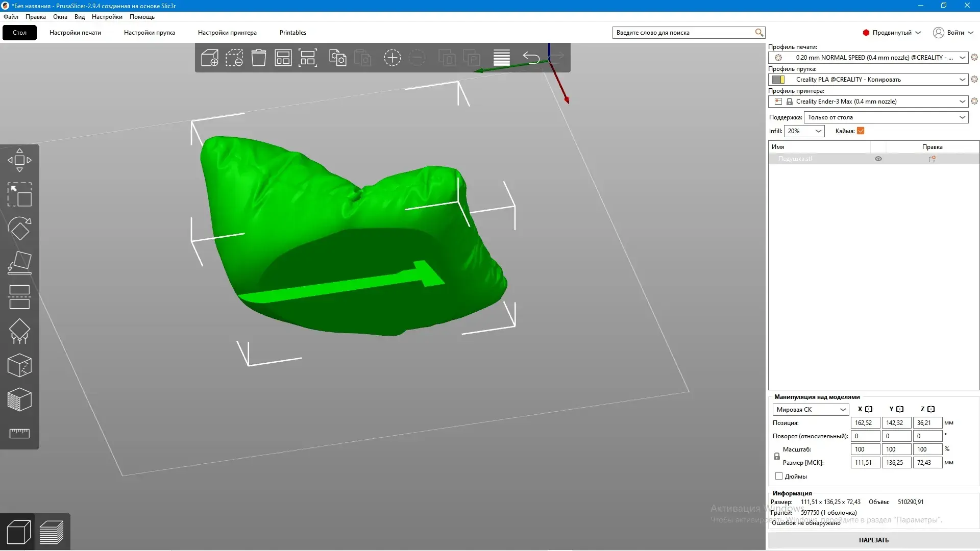Viewport: 980px width, 551px height.
Task: Open the filament profile Creality PLA dropdown
Action: coord(868,80)
